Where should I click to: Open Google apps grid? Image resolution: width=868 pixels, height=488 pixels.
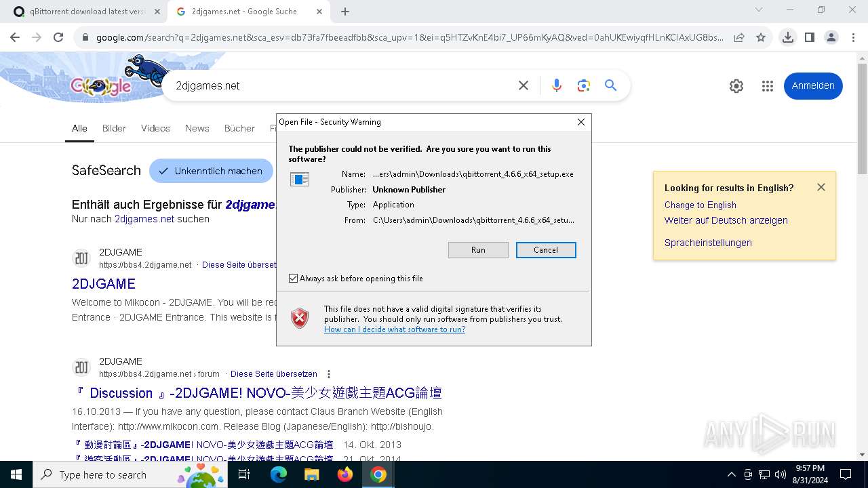768,86
